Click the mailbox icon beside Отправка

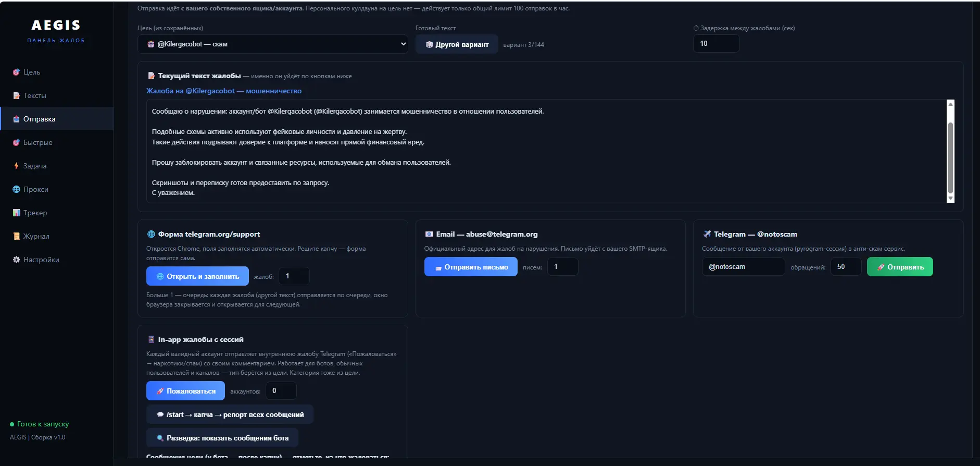(16, 119)
